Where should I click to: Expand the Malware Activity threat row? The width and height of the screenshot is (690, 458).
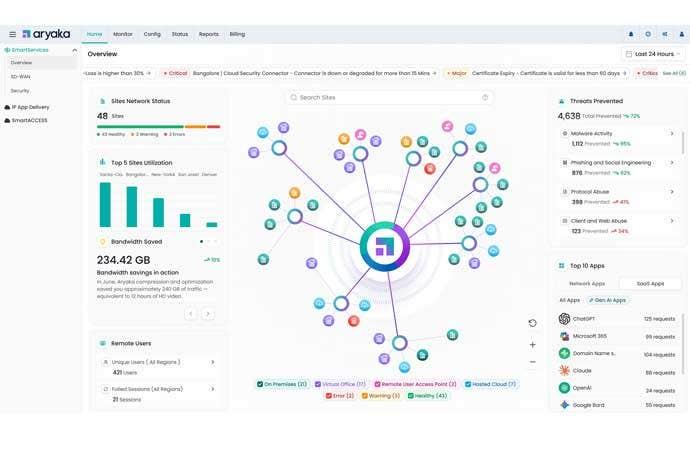click(x=671, y=133)
